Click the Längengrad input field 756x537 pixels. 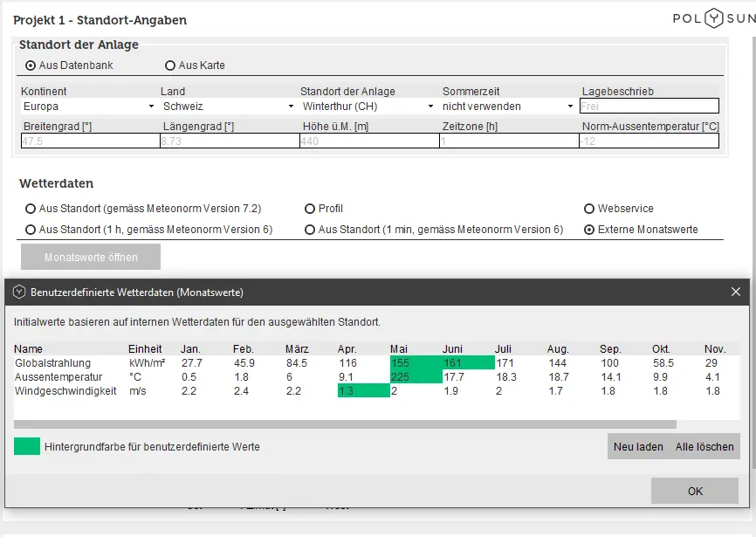point(230,141)
